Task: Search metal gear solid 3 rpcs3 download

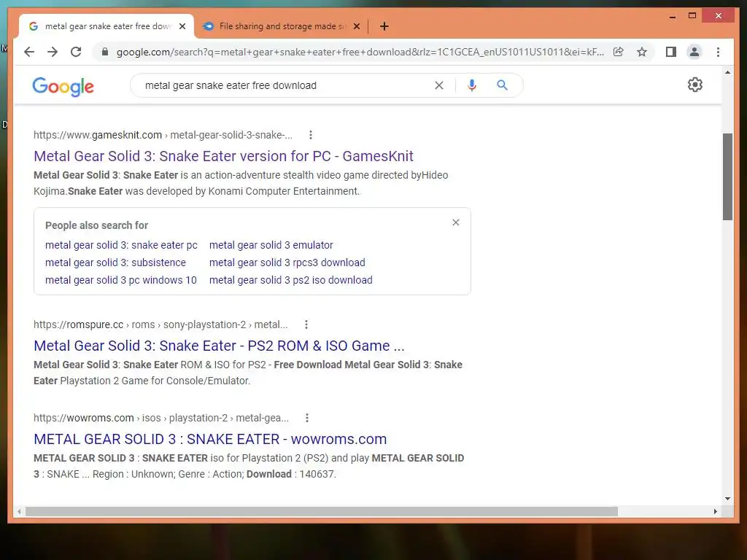Action: [x=287, y=262]
